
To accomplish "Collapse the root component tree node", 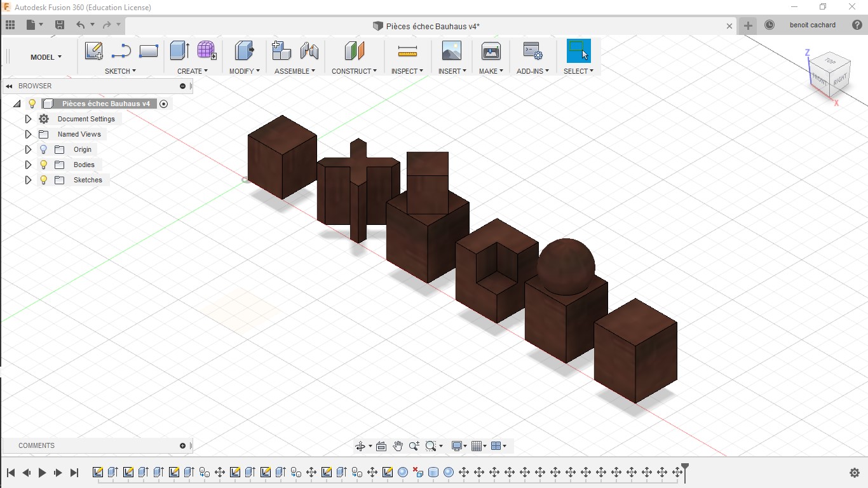I will tap(17, 104).
